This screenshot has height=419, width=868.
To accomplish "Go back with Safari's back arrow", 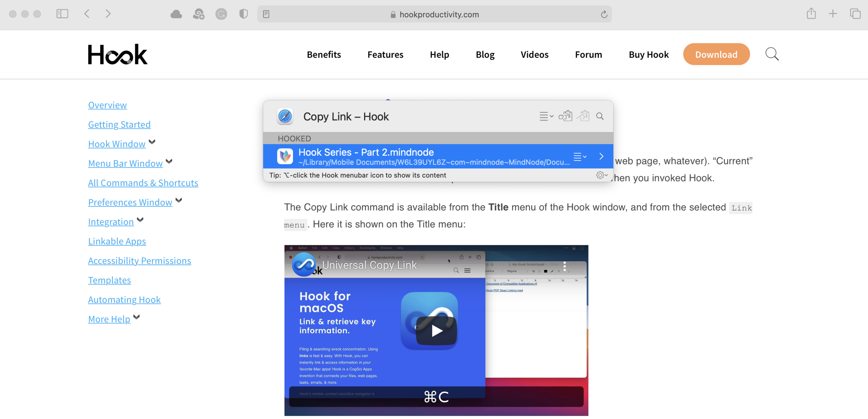I will click(87, 14).
